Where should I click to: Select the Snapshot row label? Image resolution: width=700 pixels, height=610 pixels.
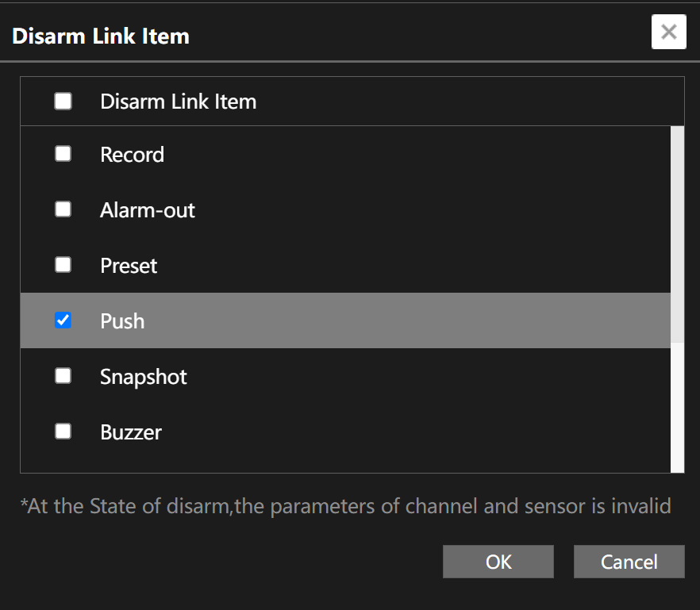click(x=144, y=377)
